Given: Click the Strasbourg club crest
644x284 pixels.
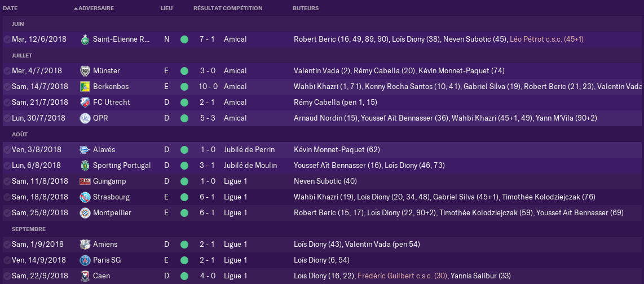Looking at the screenshot, I should pyautogui.click(x=85, y=197).
